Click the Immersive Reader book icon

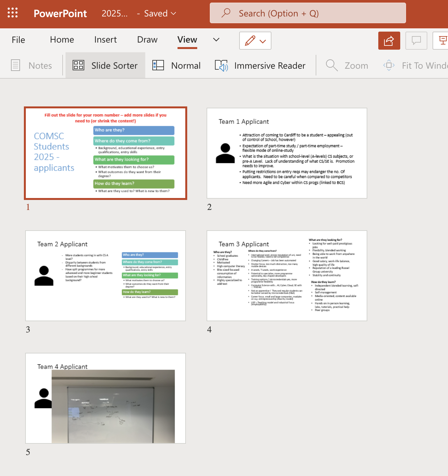click(x=221, y=65)
